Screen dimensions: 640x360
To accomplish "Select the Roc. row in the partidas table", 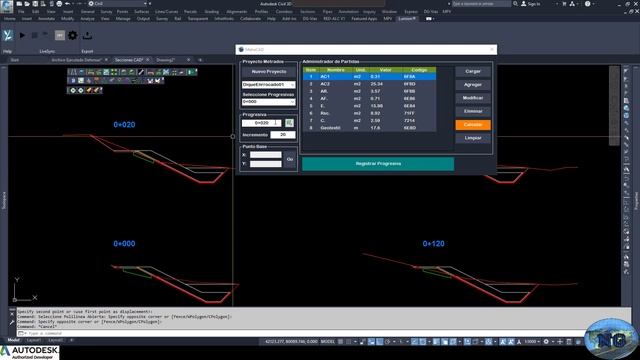I will [369, 113].
